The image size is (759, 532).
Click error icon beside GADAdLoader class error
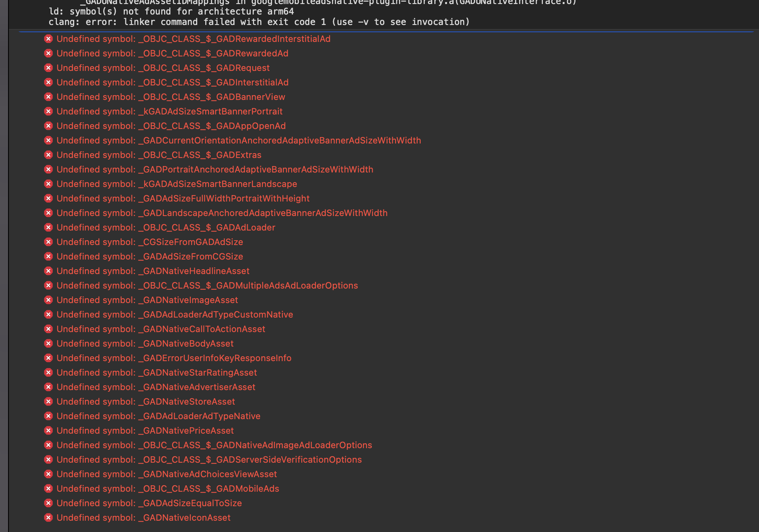[x=48, y=227]
